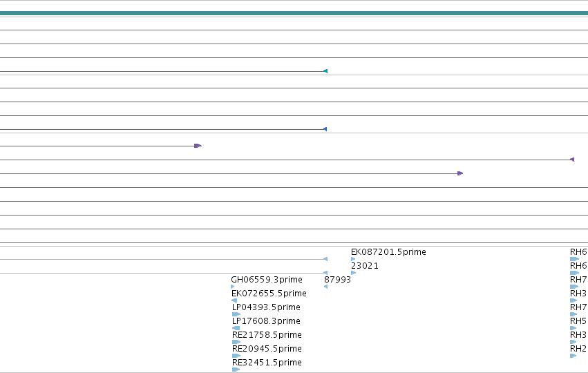Viewport: 588px width, 373px height.
Task: Select the RH2 feature label
Action: point(578,349)
